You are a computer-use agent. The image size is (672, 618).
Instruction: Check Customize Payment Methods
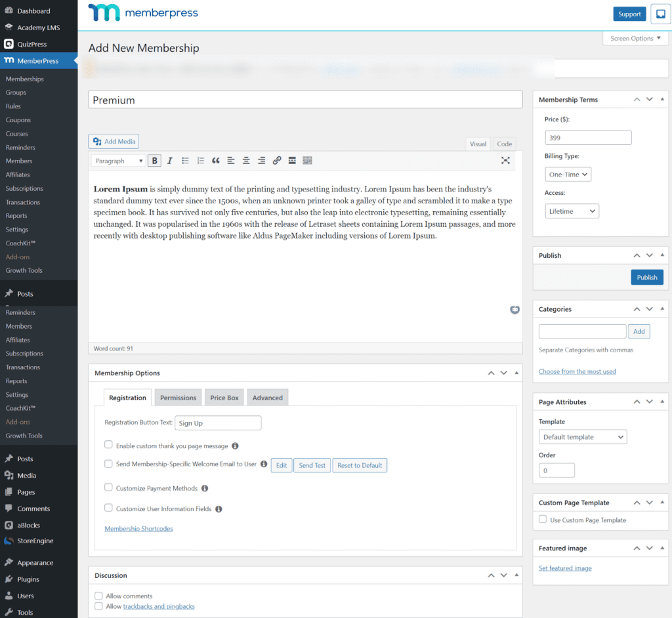tap(108, 488)
